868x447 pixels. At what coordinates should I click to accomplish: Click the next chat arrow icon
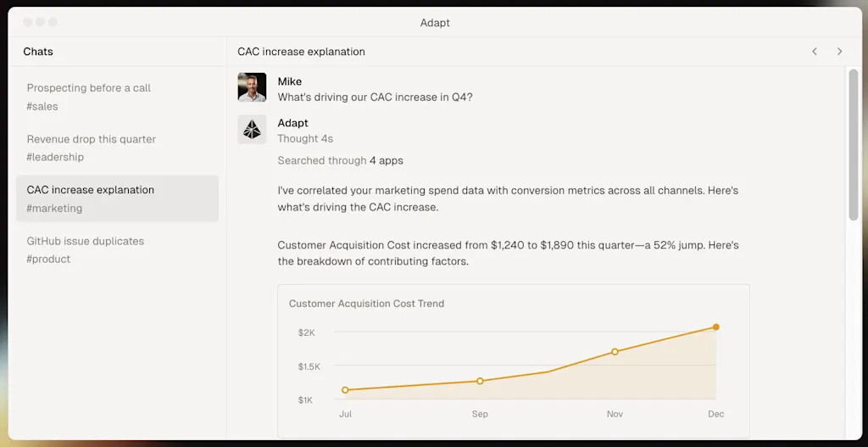coord(839,52)
